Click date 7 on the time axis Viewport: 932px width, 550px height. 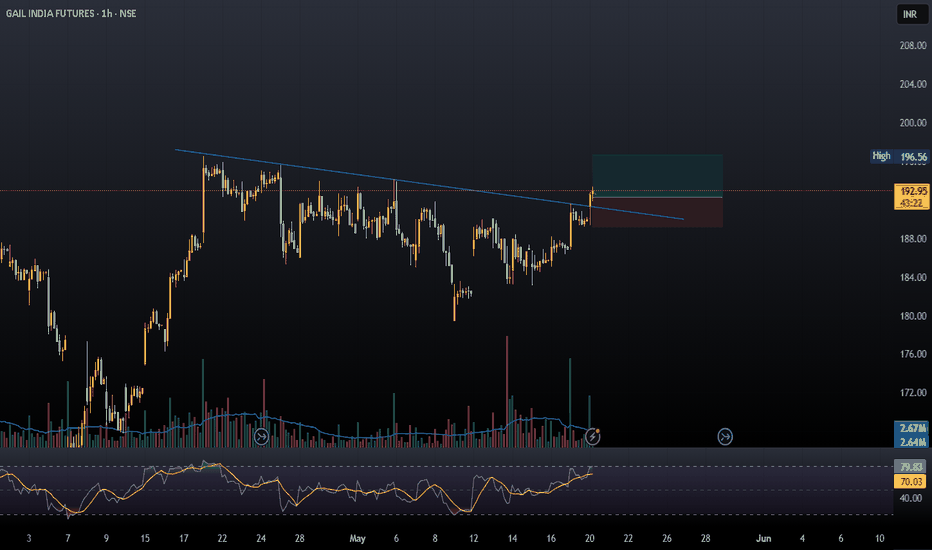pyautogui.click(x=68, y=539)
